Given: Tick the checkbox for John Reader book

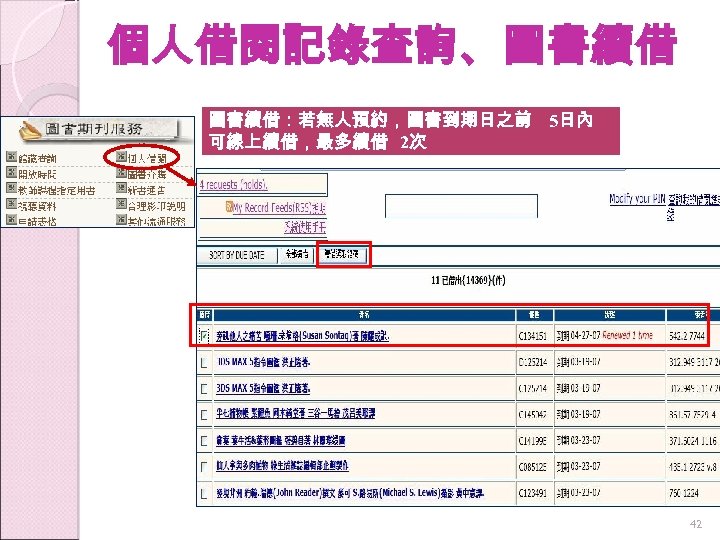Looking at the screenshot, I should (204, 494).
